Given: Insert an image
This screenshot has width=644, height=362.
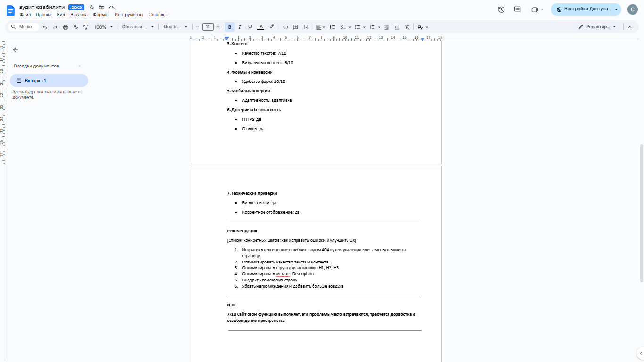Looking at the screenshot, I should pyautogui.click(x=306, y=27).
